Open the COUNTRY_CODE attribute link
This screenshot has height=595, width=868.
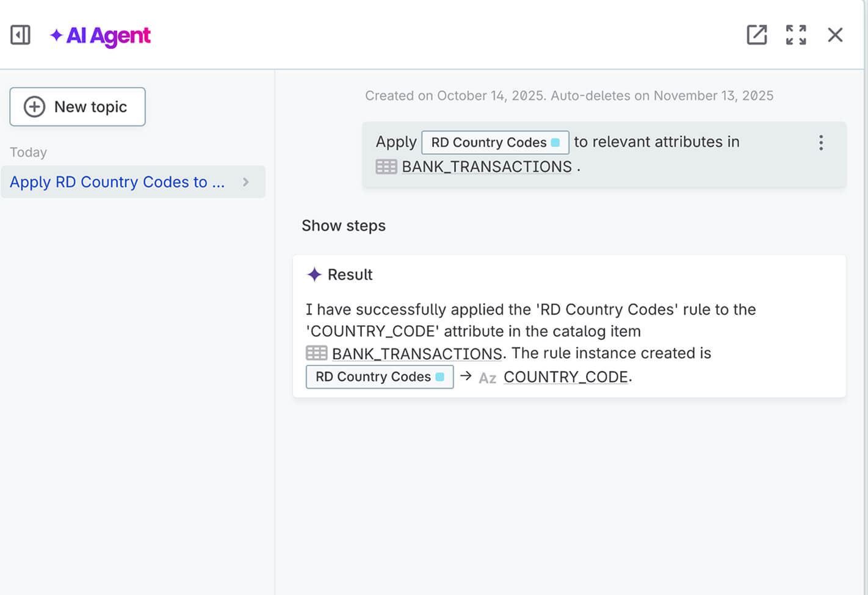566,377
